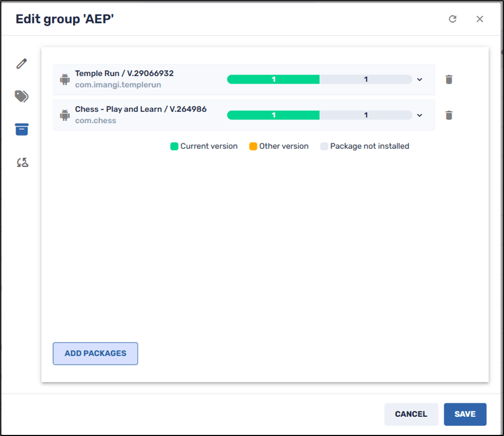Delete the Temple Run package
The width and height of the screenshot is (504, 436).
point(449,80)
